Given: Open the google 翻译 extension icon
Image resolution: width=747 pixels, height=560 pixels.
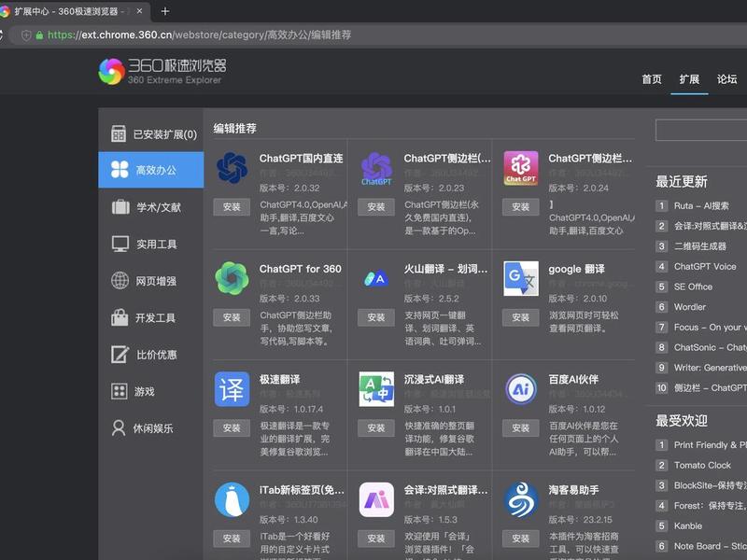Looking at the screenshot, I should click(521, 278).
